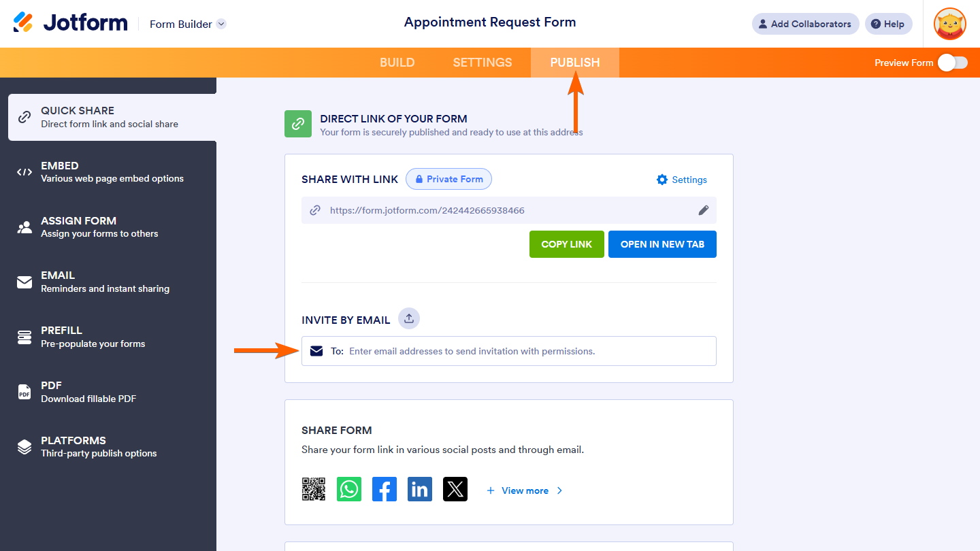Click the Private Form access badge
The height and width of the screenshot is (551, 980).
tap(448, 180)
